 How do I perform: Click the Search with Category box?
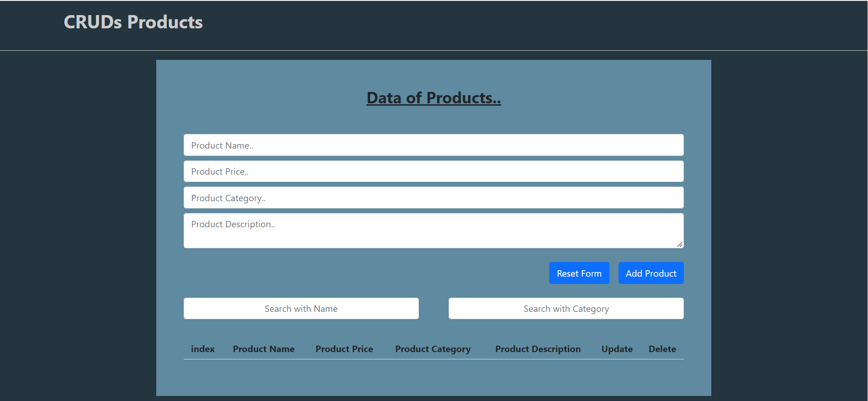click(x=566, y=309)
